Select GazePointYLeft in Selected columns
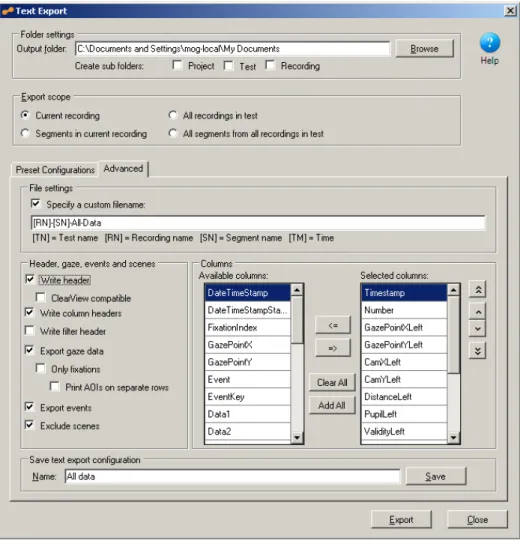 click(404, 345)
